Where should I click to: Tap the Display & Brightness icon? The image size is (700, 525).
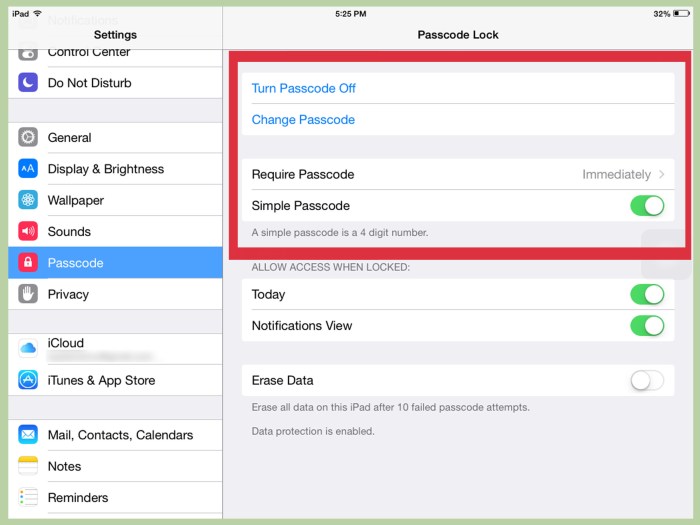coord(28,169)
